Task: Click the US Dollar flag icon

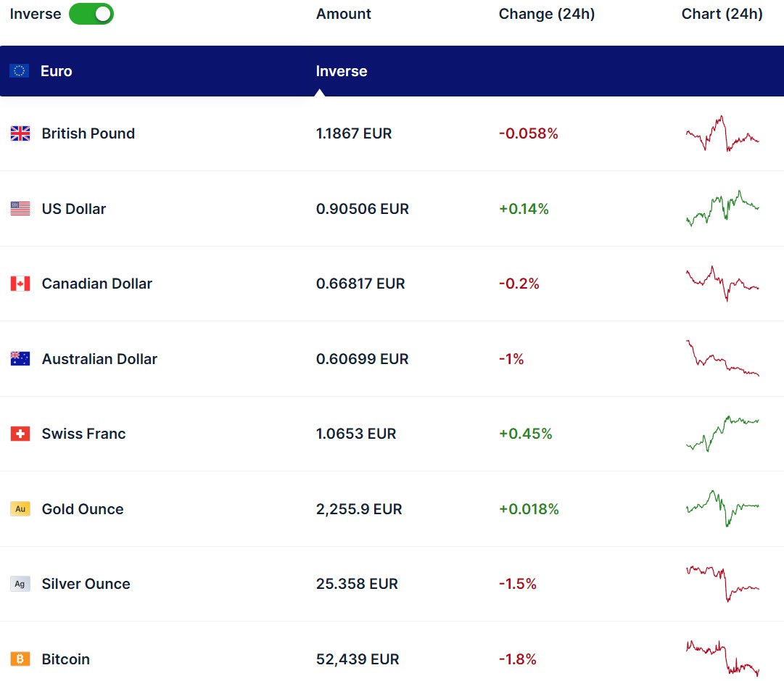Action: point(20,209)
